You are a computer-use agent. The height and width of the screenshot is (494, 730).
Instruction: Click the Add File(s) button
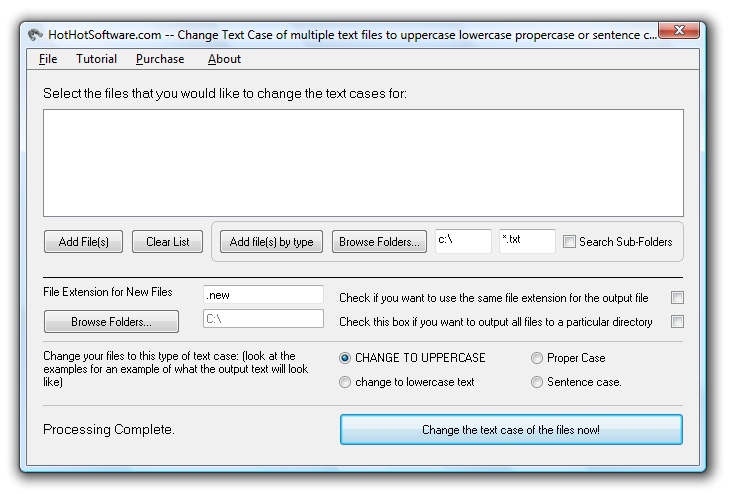[x=83, y=242]
